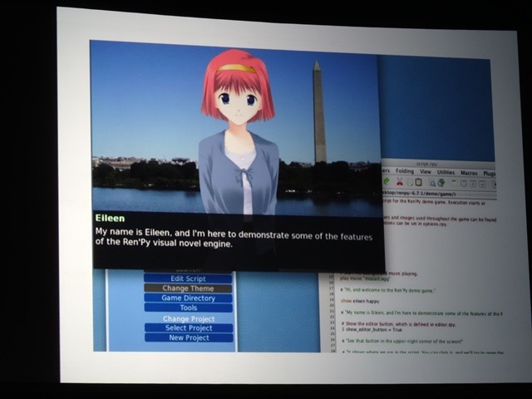Click the red scissors Cut icon

tap(400, 183)
